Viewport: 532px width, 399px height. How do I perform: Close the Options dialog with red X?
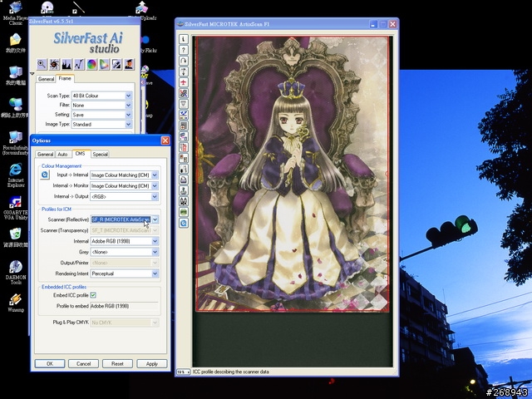click(x=165, y=140)
